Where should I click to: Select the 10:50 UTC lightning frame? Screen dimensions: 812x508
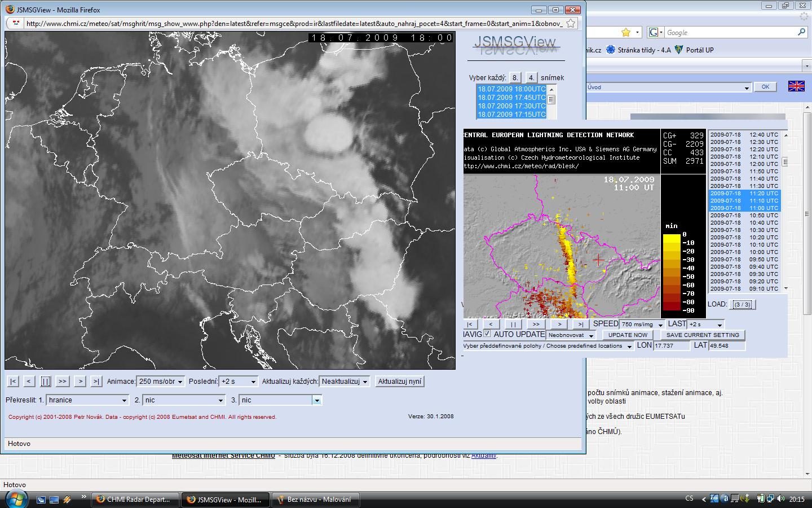744,215
